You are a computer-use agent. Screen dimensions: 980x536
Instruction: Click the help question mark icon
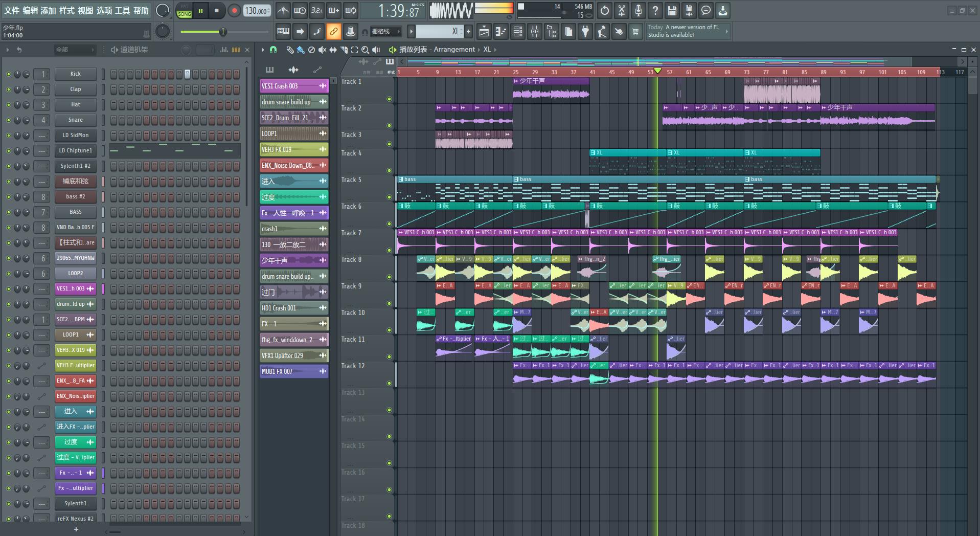pos(655,10)
